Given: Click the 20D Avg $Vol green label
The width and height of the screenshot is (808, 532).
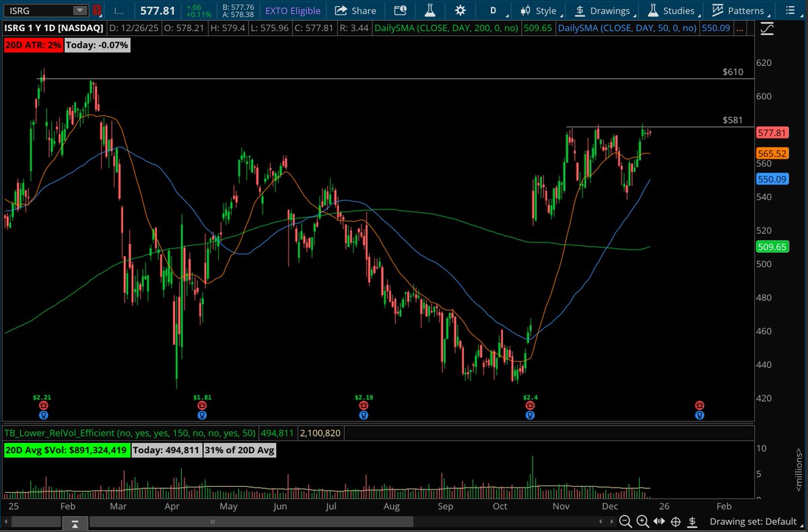Looking at the screenshot, I should (66, 450).
